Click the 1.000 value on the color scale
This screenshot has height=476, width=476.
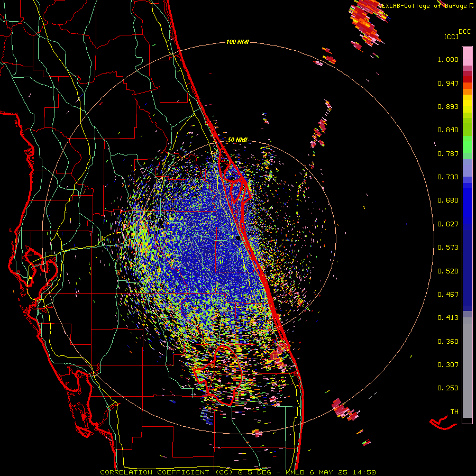click(x=448, y=59)
